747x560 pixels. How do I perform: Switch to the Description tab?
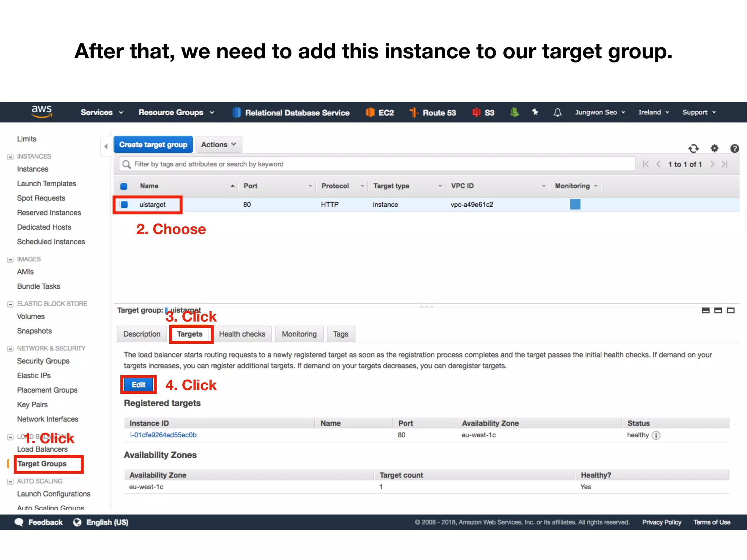coord(142,334)
